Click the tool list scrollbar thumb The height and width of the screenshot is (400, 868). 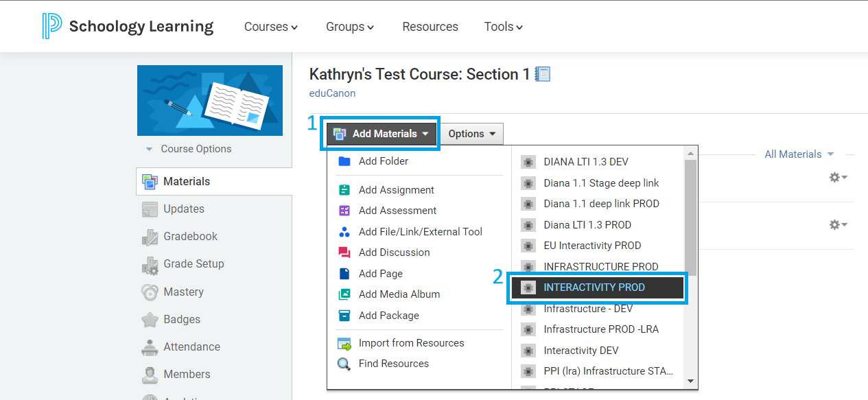[691, 217]
